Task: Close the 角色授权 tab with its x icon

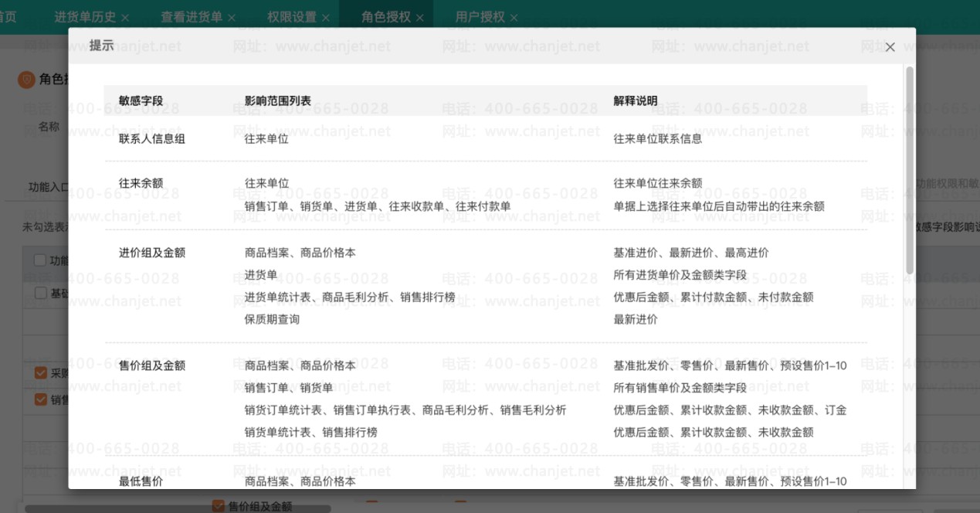Action: [x=419, y=17]
